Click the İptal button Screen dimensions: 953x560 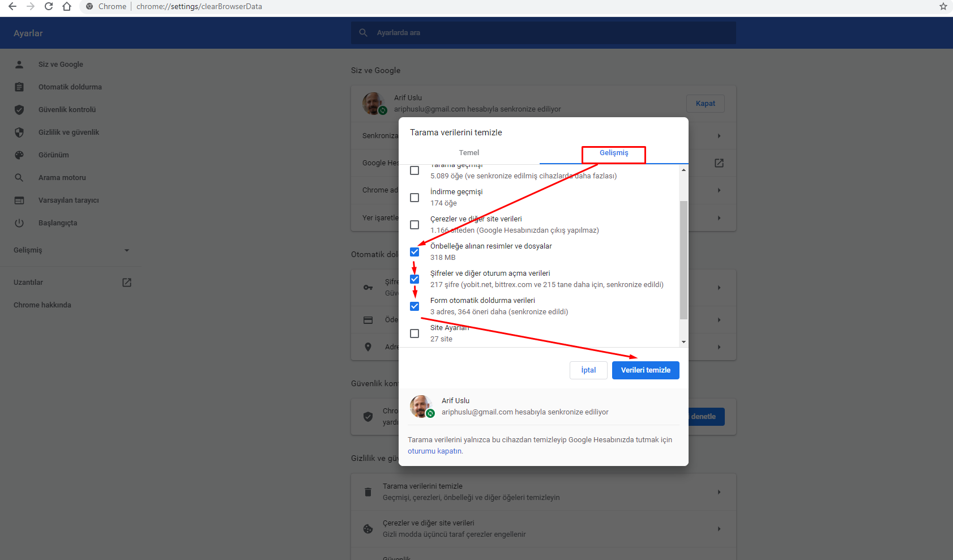coord(588,370)
